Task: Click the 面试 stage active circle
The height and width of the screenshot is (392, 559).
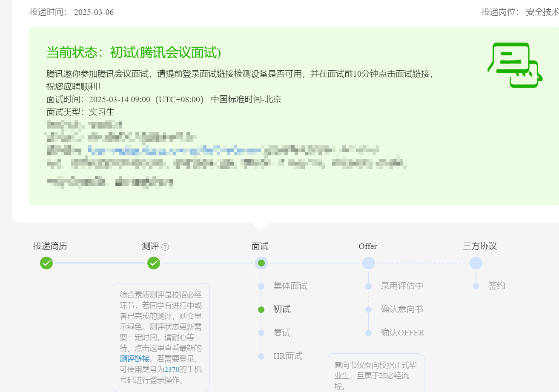Action: [x=261, y=263]
